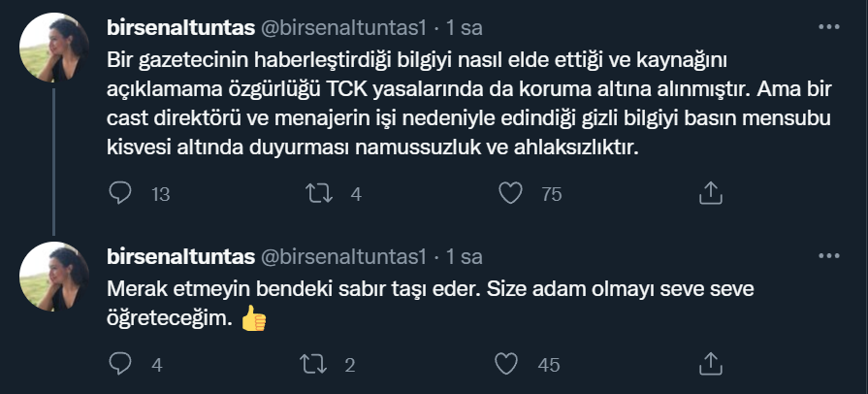
Task: Reply to the tweet about journalist sources
Action: coord(120,193)
